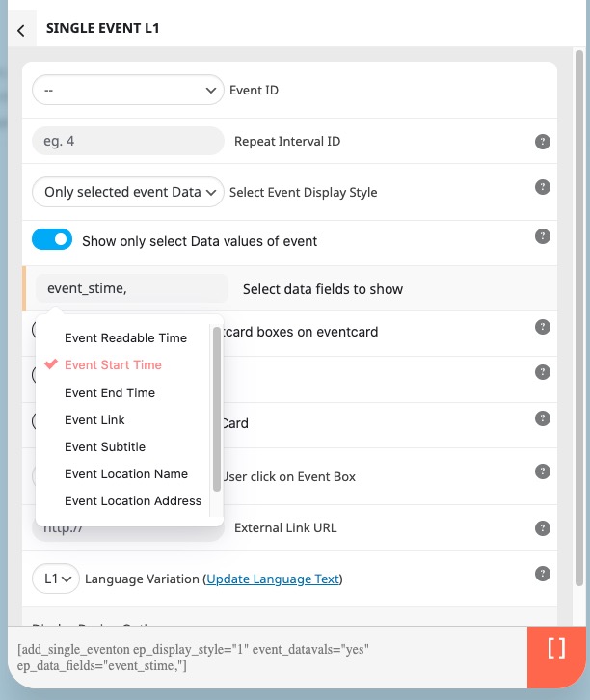Select Event Readable Time from list
This screenshot has width=590, height=700.
pos(125,337)
